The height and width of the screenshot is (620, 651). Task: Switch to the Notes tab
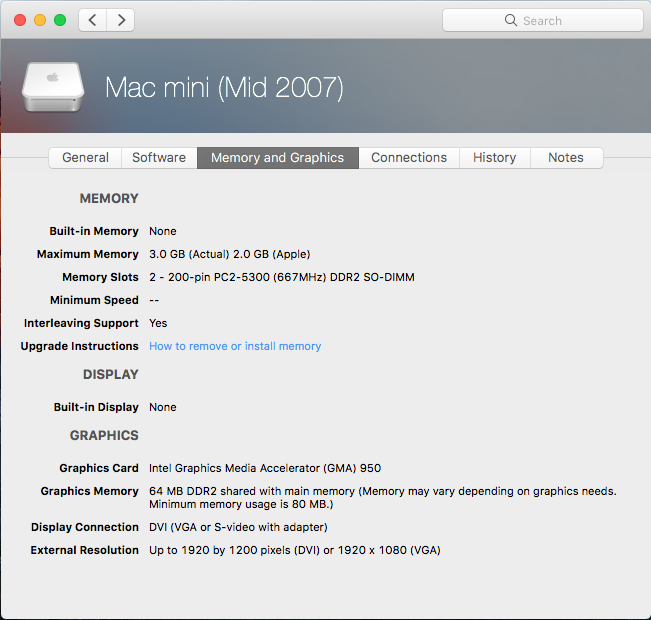point(566,158)
